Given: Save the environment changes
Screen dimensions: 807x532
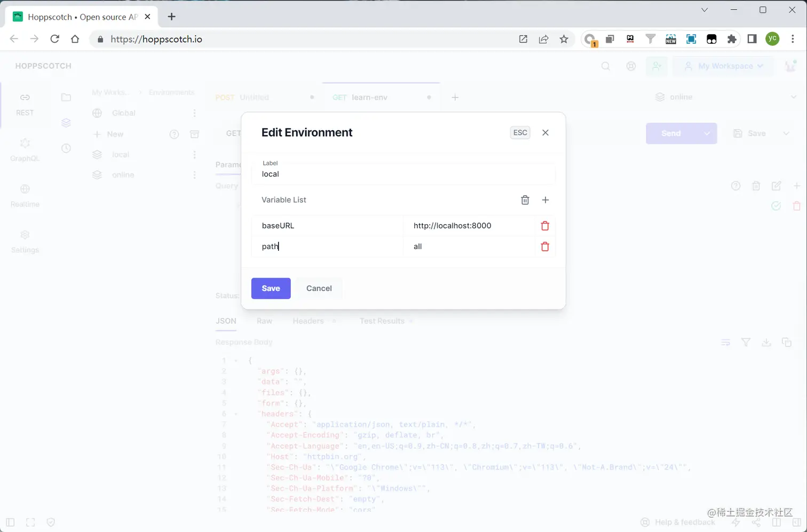Looking at the screenshot, I should (271, 288).
